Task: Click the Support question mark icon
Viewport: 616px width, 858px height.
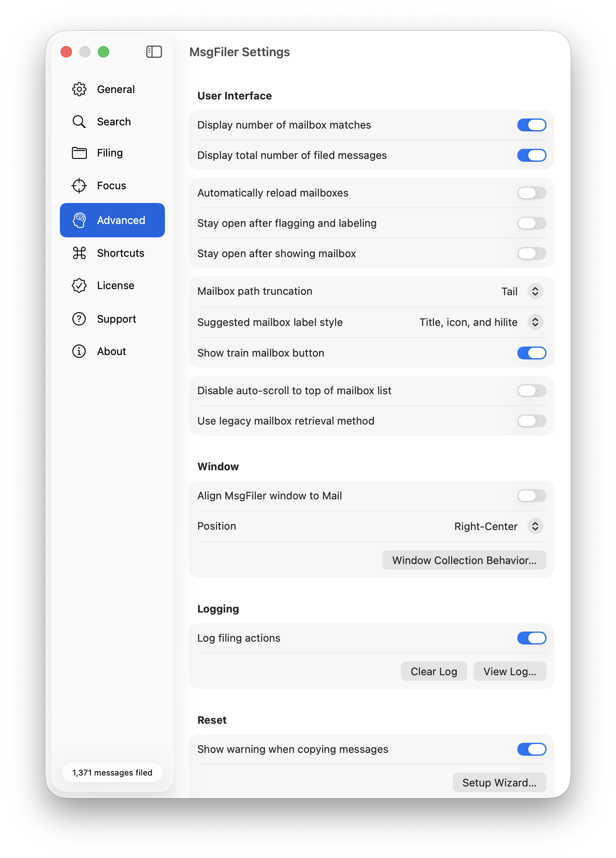Action: tap(79, 319)
